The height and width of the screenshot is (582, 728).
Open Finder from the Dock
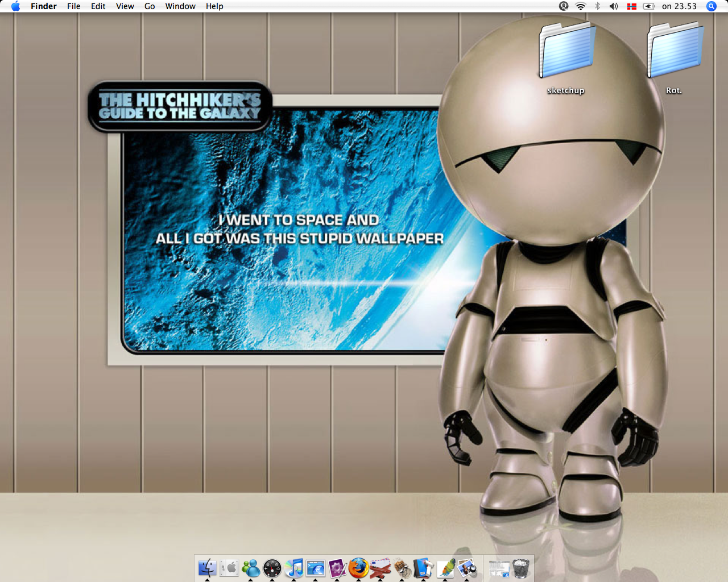pyautogui.click(x=207, y=568)
